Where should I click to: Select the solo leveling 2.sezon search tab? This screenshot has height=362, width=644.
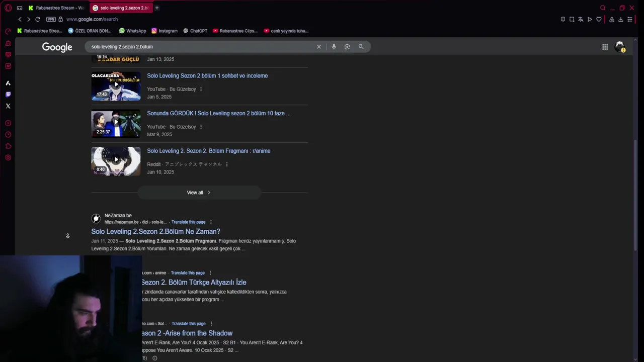(120, 8)
